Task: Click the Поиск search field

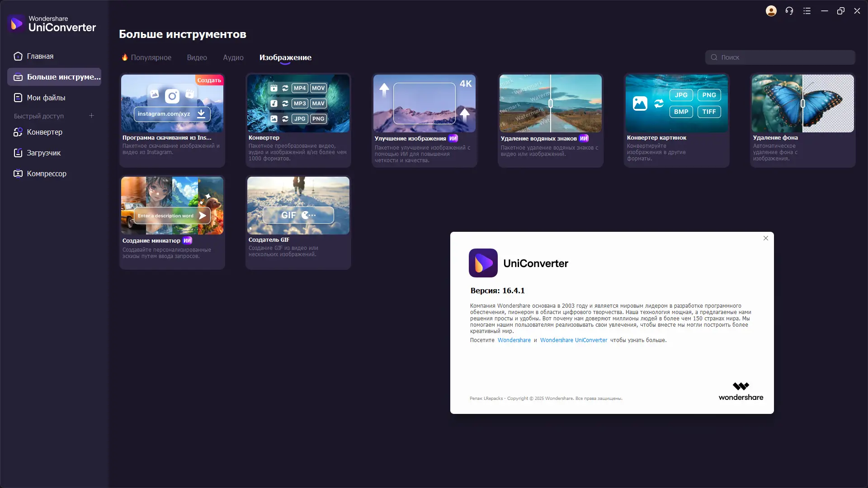Action: pos(784,57)
